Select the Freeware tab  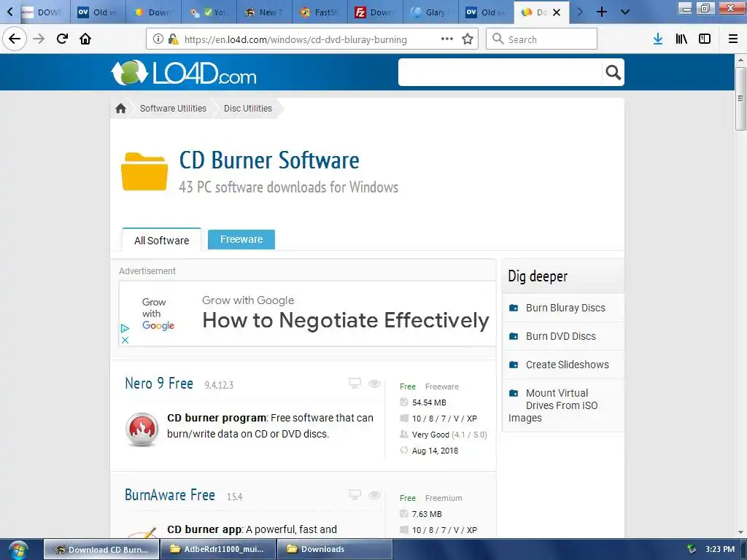241,239
